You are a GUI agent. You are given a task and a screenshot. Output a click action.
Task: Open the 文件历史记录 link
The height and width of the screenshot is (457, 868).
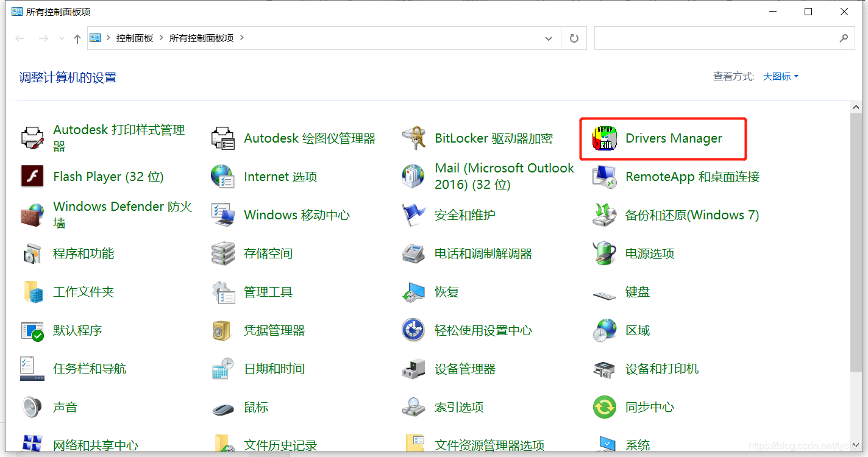(280, 445)
